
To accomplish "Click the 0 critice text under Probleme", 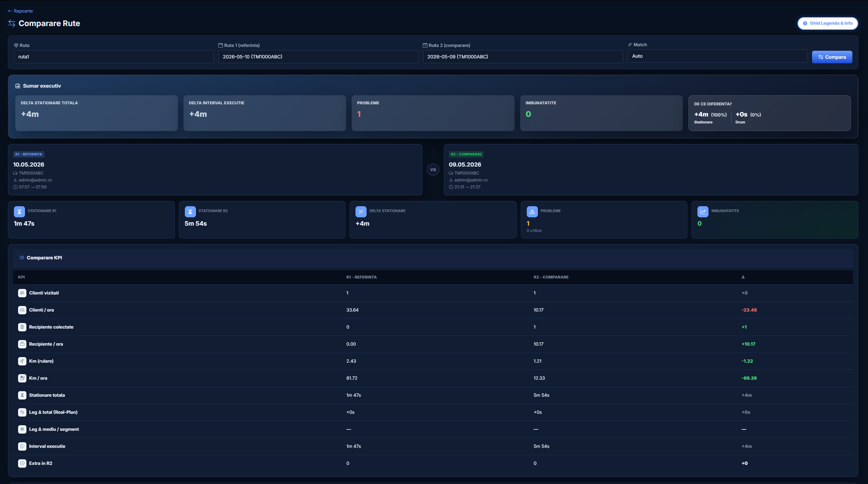I will (534, 231).
